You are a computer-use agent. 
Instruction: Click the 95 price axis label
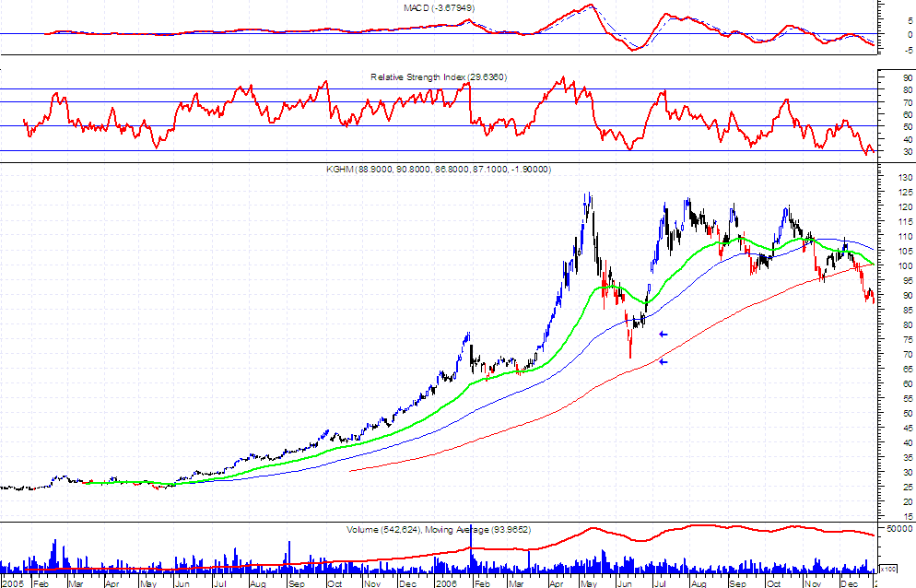pyautogui.click(x=908, y=280)
